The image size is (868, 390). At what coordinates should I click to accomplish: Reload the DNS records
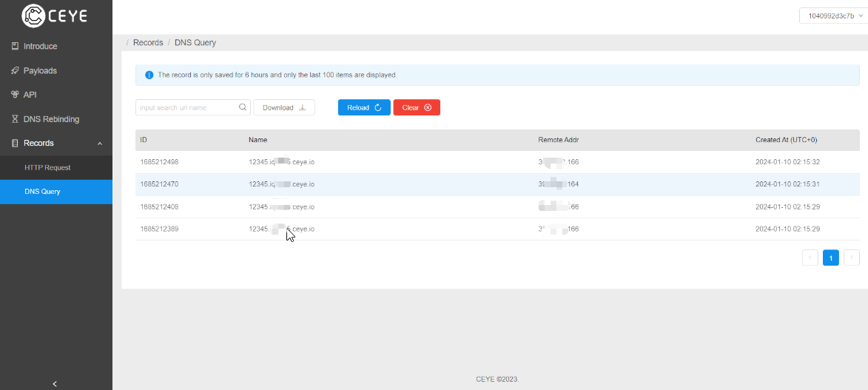pyautogui.click(x=364, y=107)
